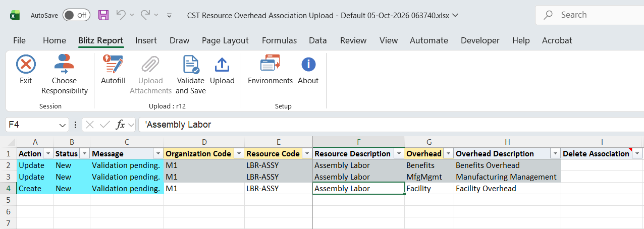Expand the file name title dropdown

tap(456, 15)
